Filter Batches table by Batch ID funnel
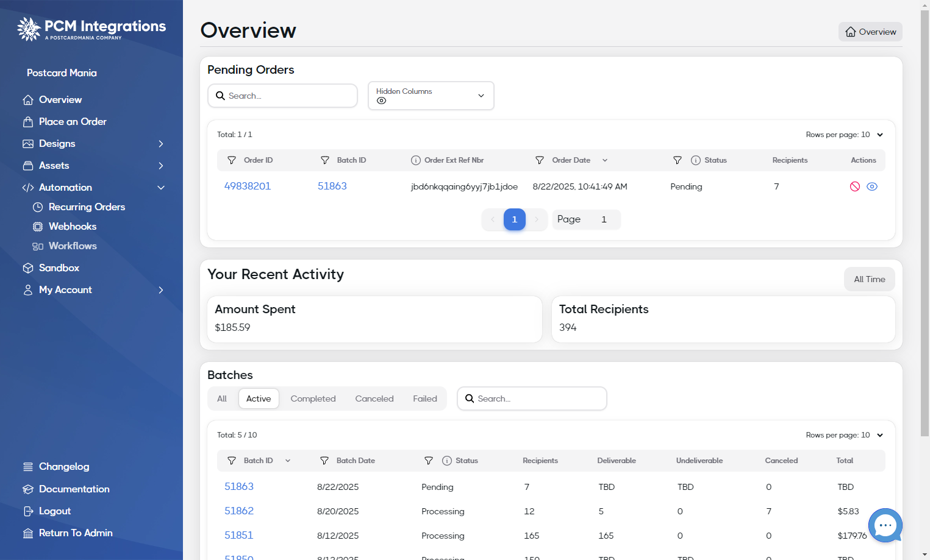The image size is (930, 560). 232,461
